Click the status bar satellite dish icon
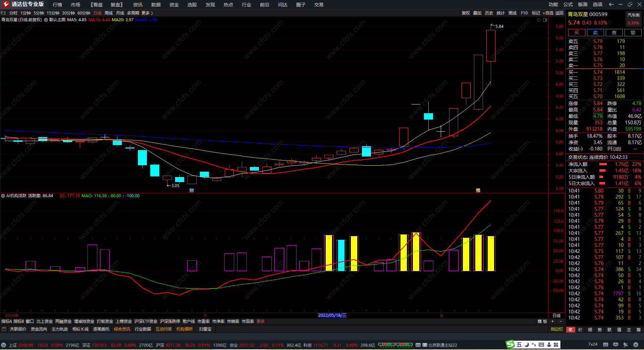Image resolution: width=644 pixels, height=350 pixels. pyautogui.click(x=626, y=345)
